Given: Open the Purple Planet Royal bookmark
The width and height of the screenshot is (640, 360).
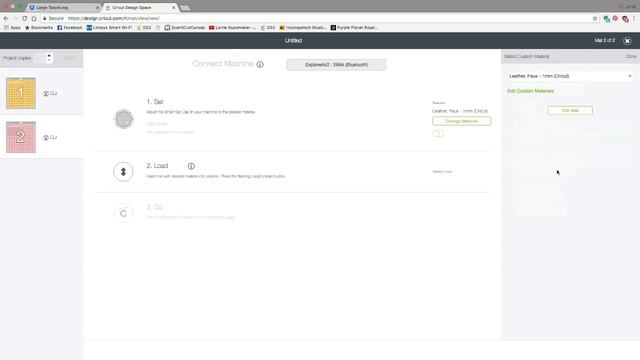Looking at the screenshot, I should [x=354, y=28].
